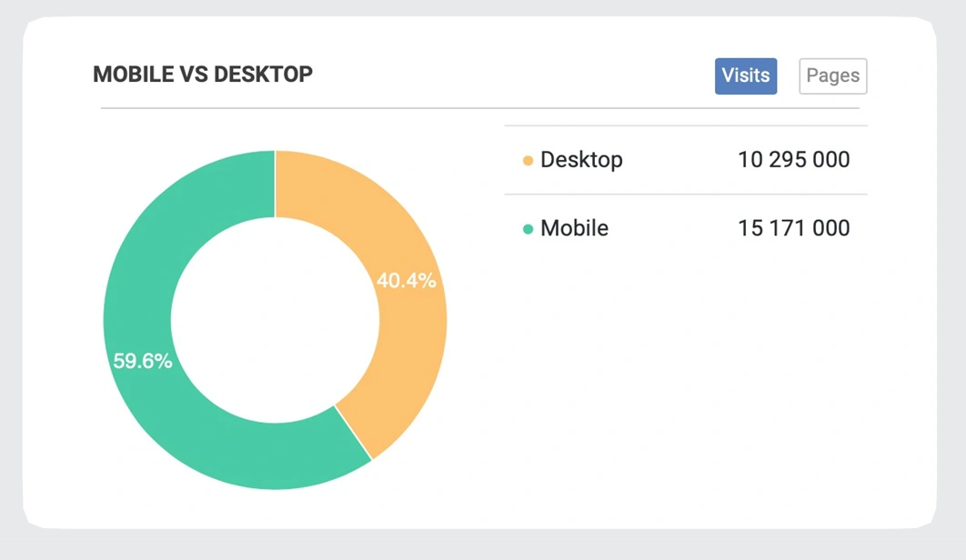The image size is (966, 560).
Task: Click the white center of the donut chart
Action: [275, 320]
